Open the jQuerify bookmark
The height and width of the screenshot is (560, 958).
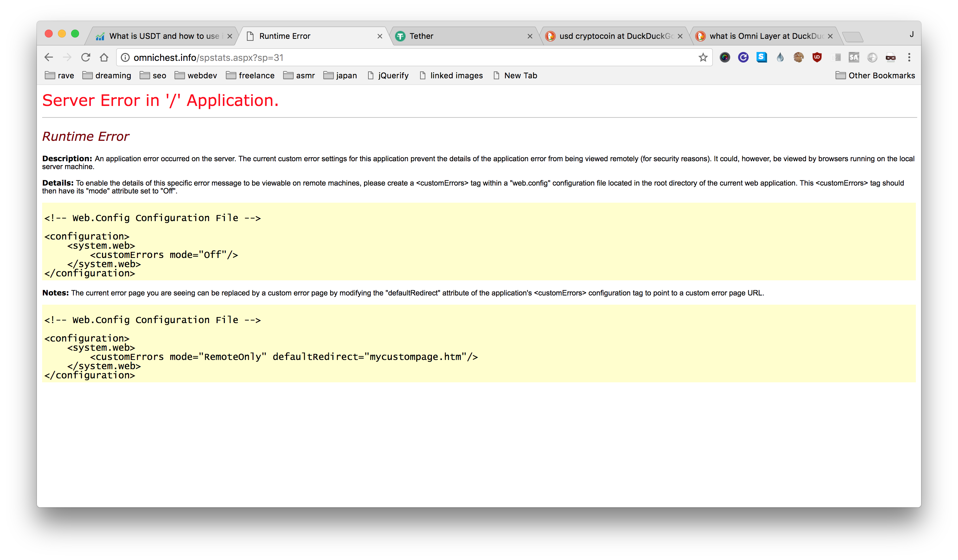point(388,76)
